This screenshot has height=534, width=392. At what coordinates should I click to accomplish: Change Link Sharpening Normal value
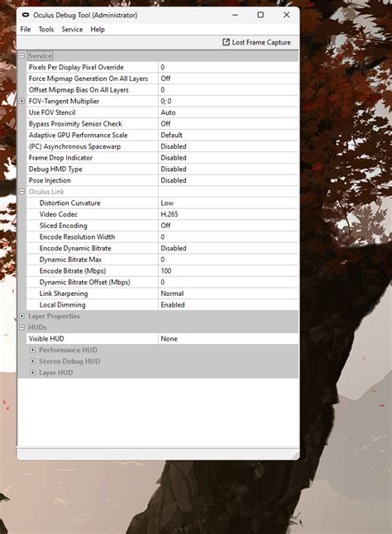[x=228, y=293]
